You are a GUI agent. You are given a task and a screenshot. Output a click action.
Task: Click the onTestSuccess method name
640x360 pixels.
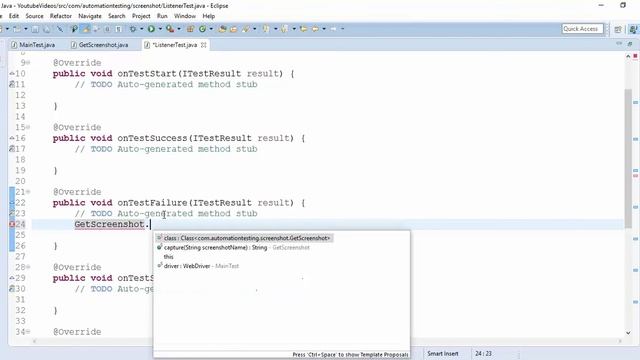click(x=152, y=138)
